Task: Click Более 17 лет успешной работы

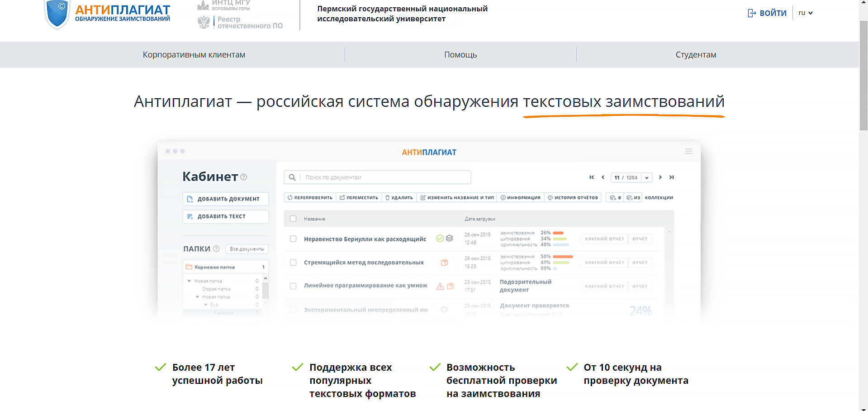Action: [218, 374]
